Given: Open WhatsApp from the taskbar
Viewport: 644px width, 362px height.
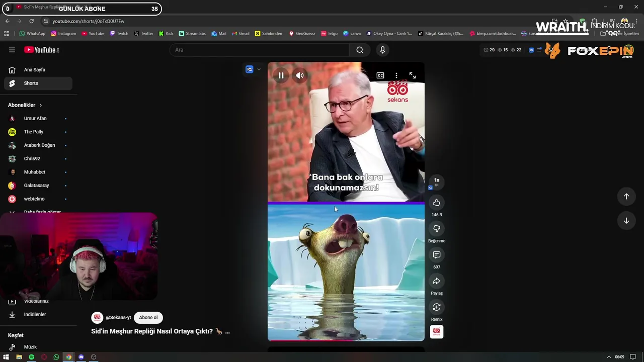Looking at the screenshot, I should pyautogui.click(x=56, y=357).
